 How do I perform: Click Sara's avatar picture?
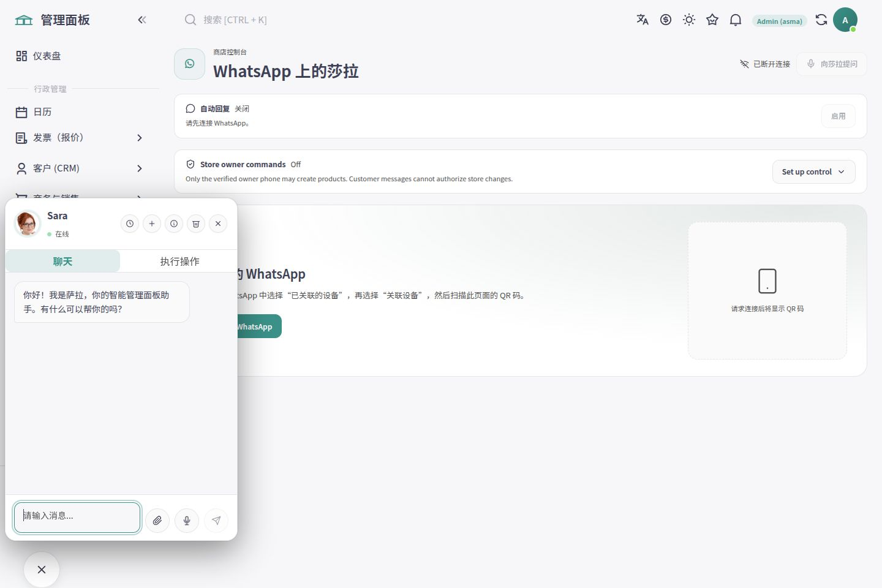[x=28, y=224]
